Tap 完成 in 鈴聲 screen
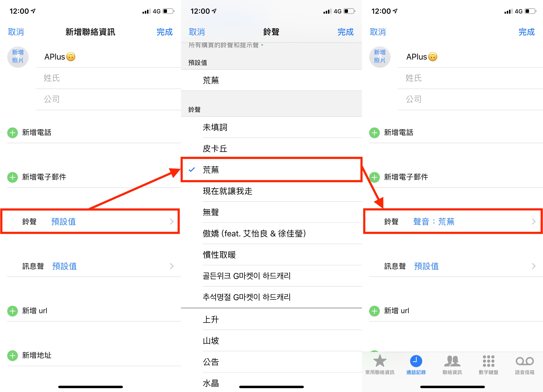 [345, 32]
